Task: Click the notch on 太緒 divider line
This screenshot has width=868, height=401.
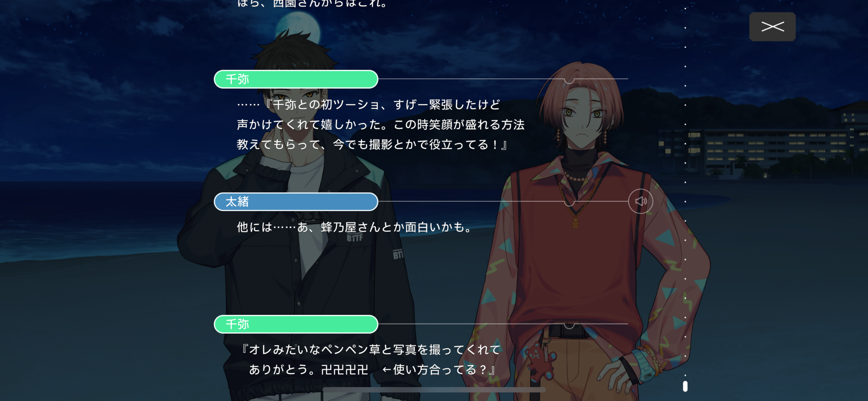Action: pyautogui.click(x=569, y=203)
